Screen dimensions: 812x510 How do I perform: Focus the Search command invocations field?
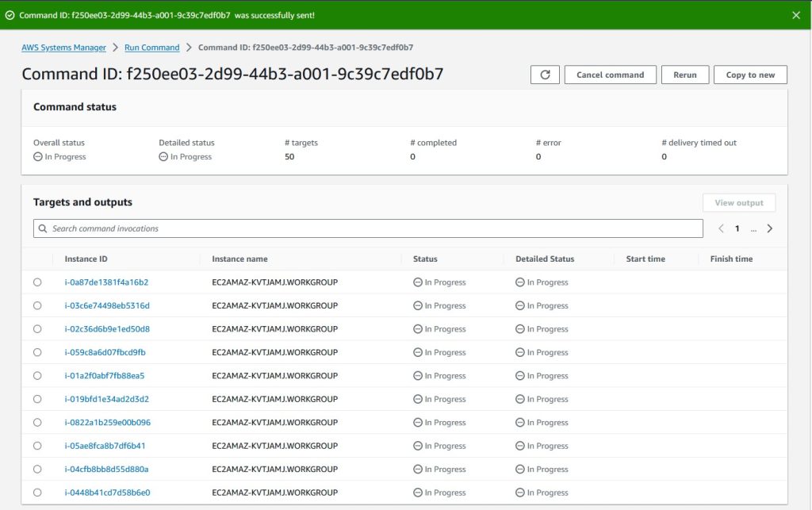click(368, 228)
